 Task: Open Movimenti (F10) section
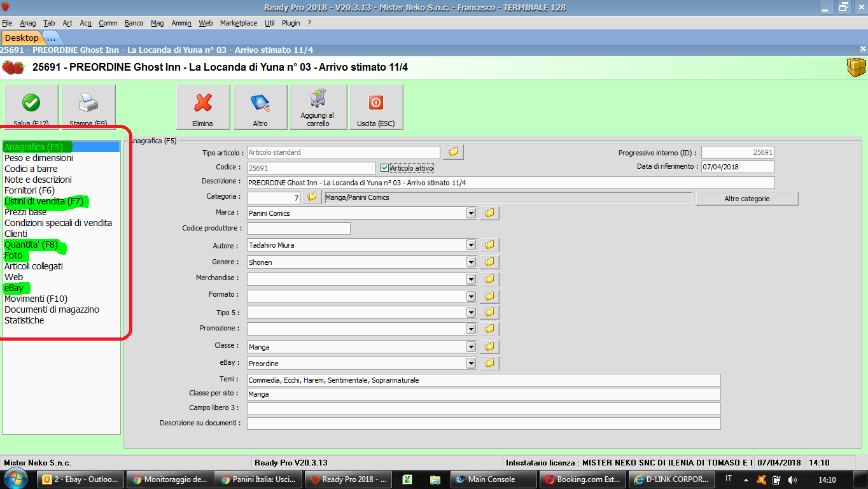pos(36,299)
